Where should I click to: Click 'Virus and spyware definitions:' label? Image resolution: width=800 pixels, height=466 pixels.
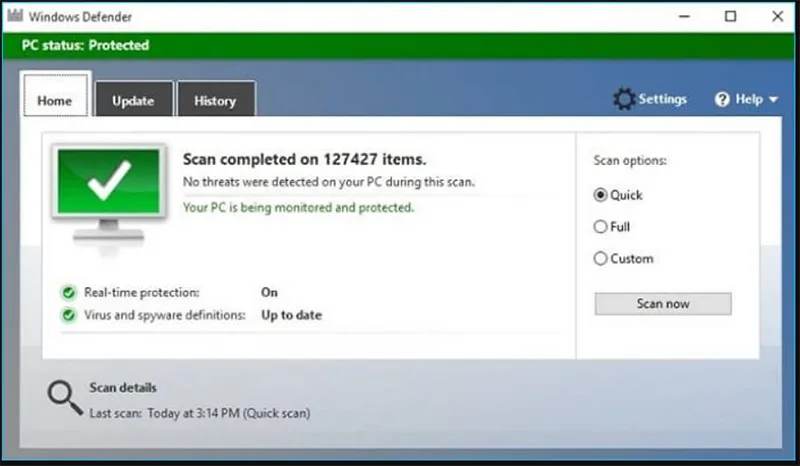pos(164,315)
